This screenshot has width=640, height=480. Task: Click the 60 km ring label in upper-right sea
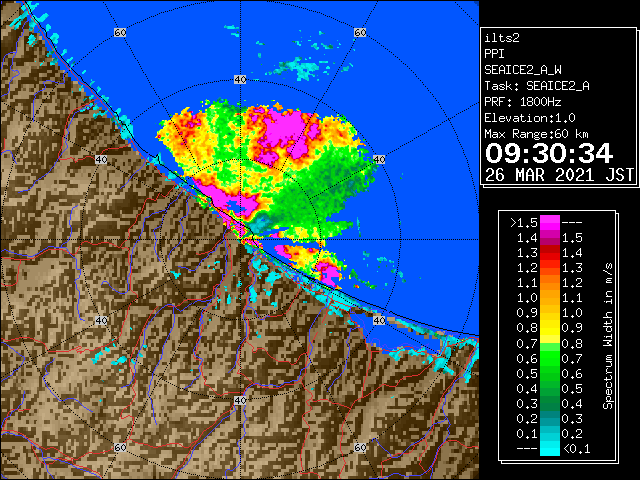tap(360, 32)
